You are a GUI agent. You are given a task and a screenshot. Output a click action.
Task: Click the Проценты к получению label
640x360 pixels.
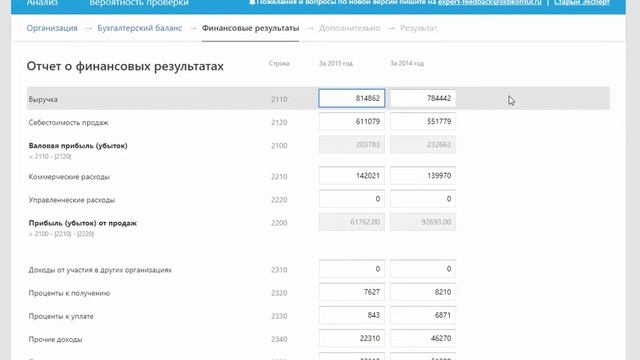69,293
